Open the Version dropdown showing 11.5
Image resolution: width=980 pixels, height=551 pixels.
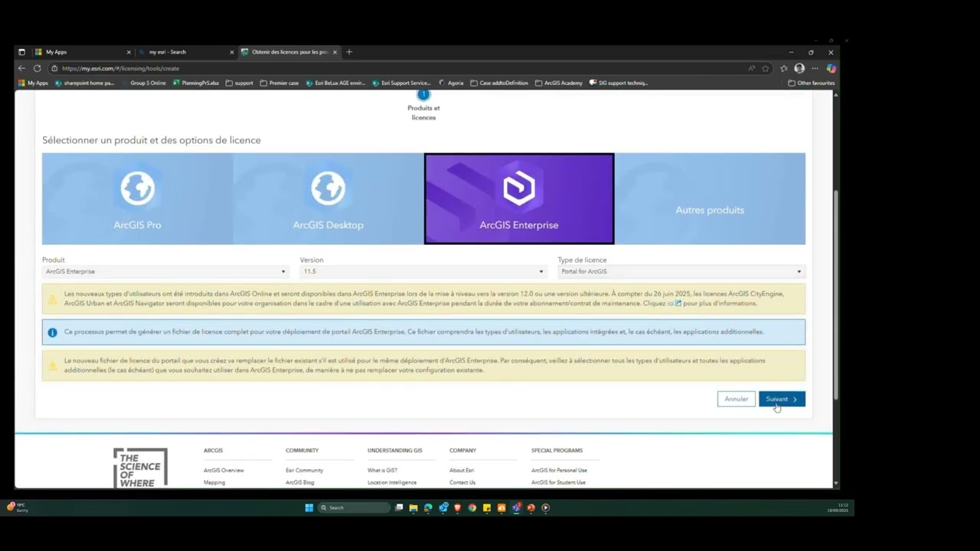423,272
